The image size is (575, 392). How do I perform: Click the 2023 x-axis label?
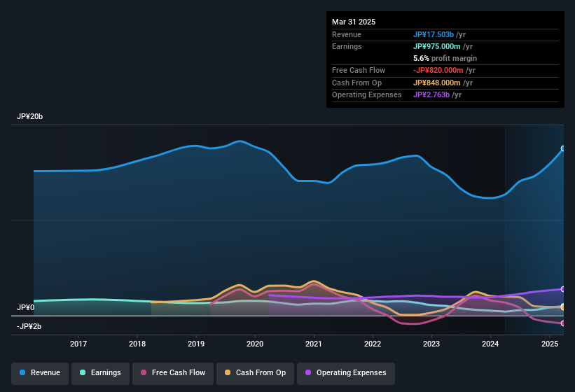pos(431,344)
